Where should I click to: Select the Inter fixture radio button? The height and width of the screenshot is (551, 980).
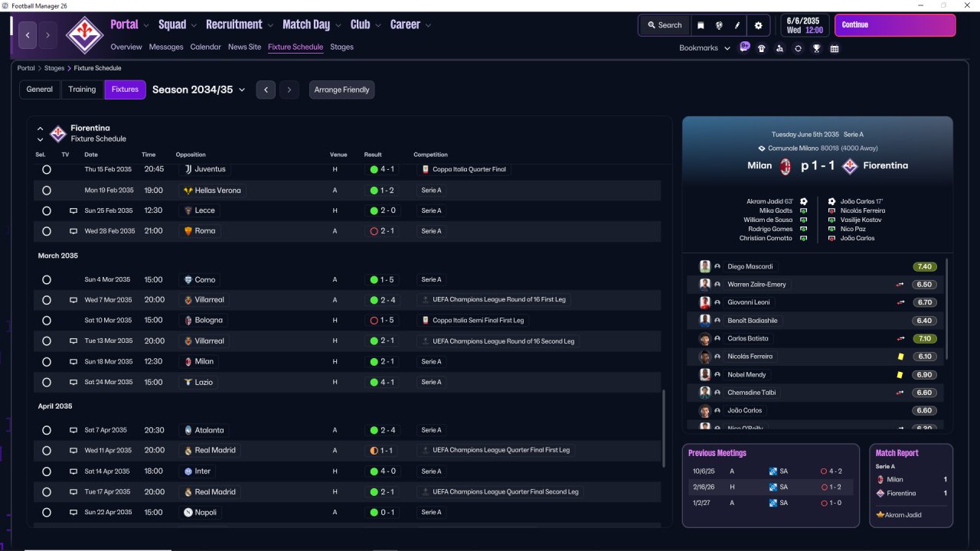[x=47, y=471]
